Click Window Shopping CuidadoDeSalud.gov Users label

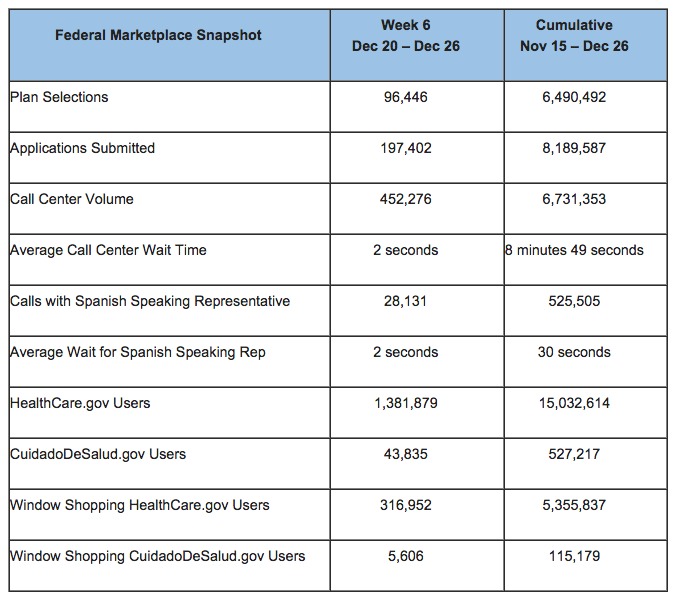pyautogui.click(x=157, y=556)
